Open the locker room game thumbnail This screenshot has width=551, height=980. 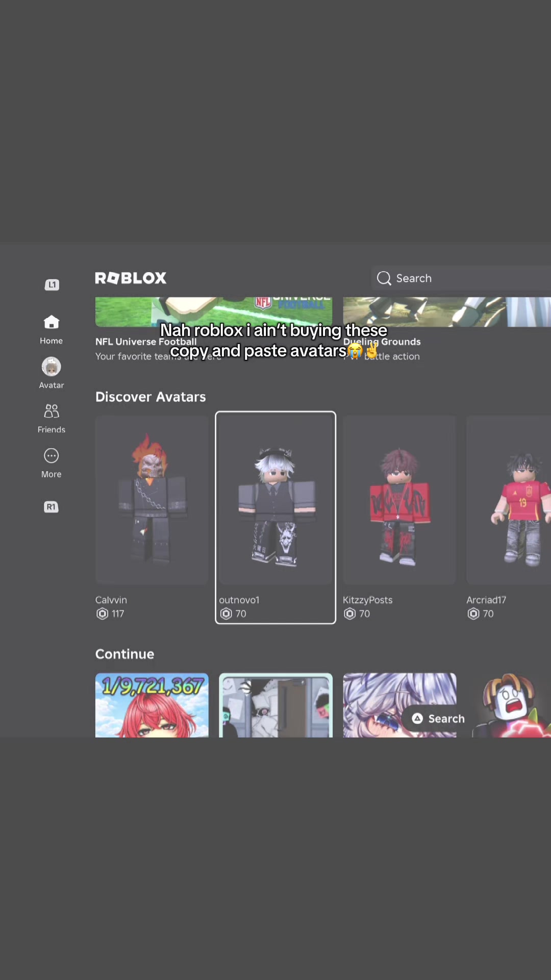[275, 705]
